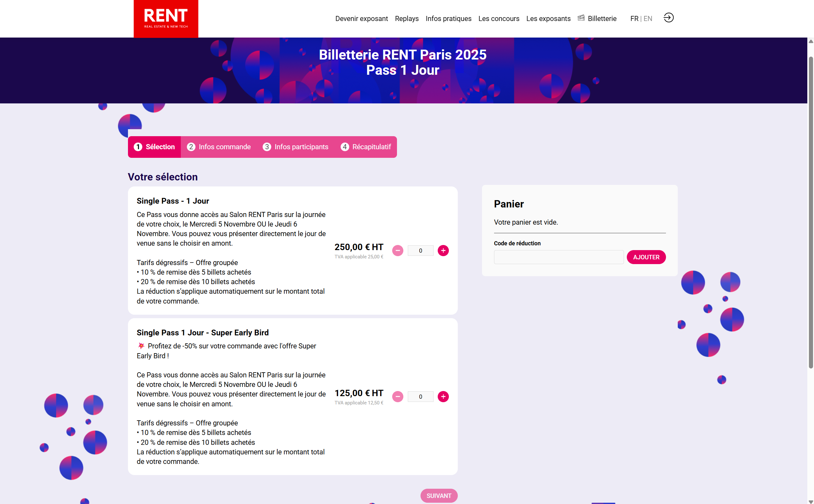
Task: Click the vertical scrollbar thumb
Action: [x=810, y=213]
